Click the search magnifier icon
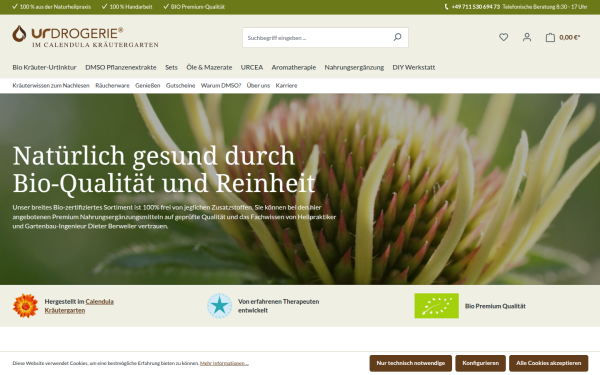This screenshot has height=375, width=600. coord(398,38)
